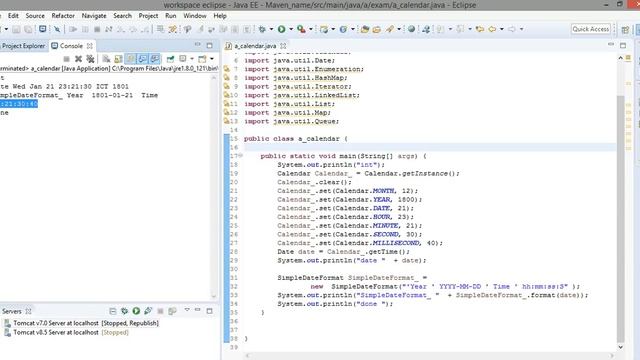Click debug server icon in Servers view
The height and width of the screenshot is (360, 640).
coord(124,311)
